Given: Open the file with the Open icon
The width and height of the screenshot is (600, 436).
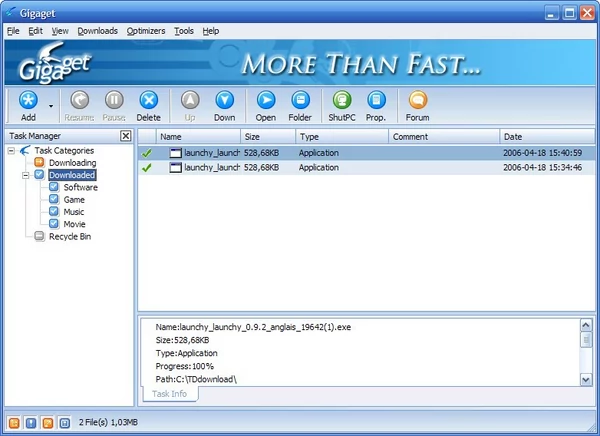Looking at the screenshot, I should pos(266,100).
